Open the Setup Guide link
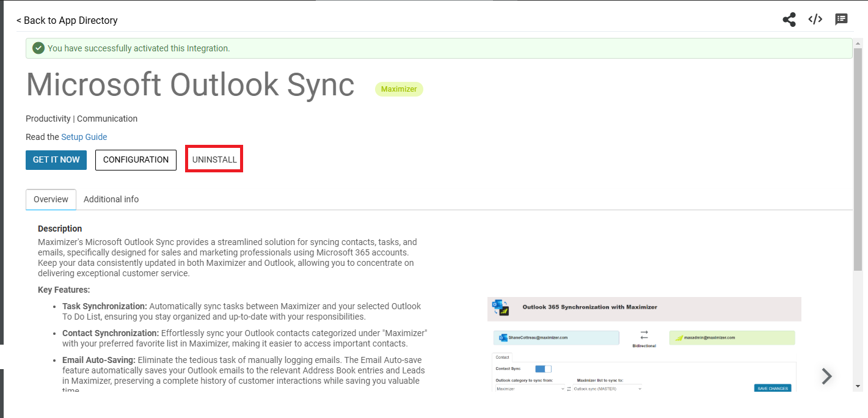Image resolution: width=868 pixels, height=418 pixels. pyautogui.click(x=84, y=137)
